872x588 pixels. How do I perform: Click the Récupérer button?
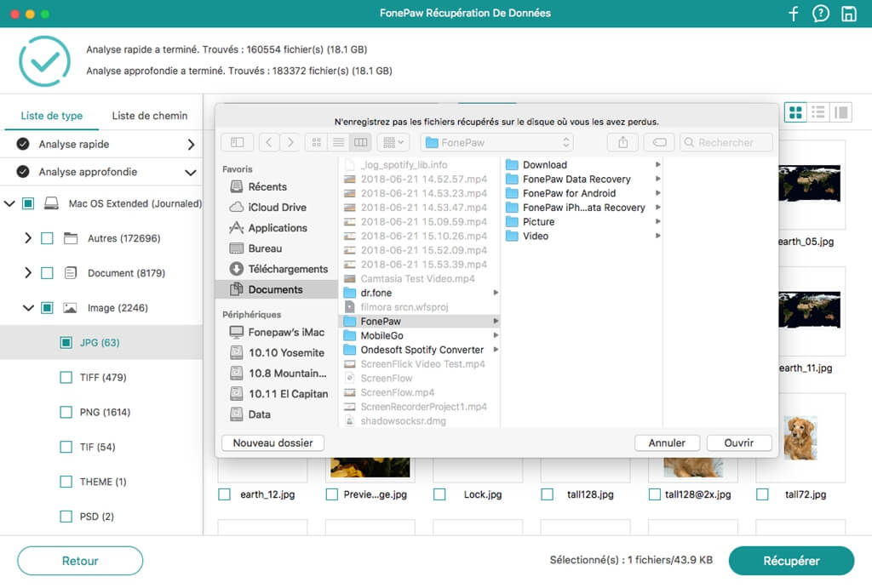click(x=791, y=561)
